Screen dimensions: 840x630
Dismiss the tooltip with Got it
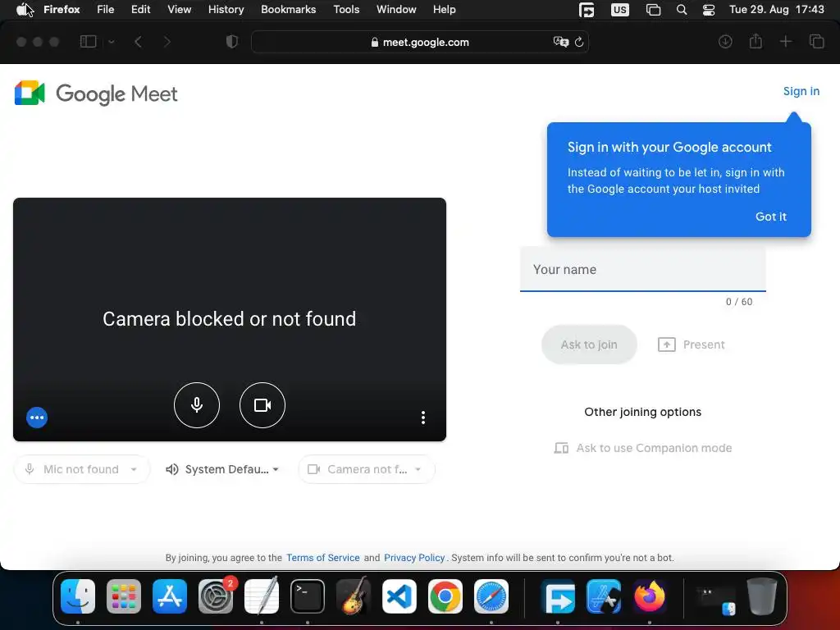pos(771,217)
